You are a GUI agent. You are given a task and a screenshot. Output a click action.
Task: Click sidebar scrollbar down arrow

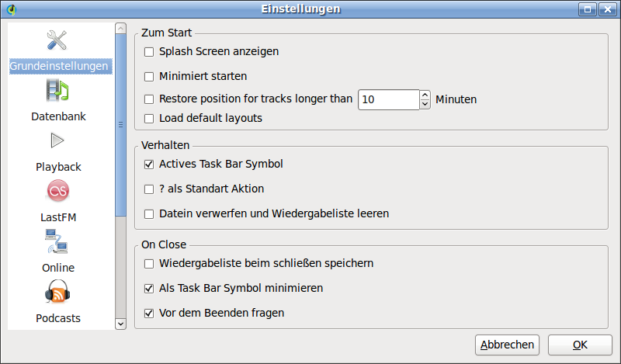click(121, 324)
